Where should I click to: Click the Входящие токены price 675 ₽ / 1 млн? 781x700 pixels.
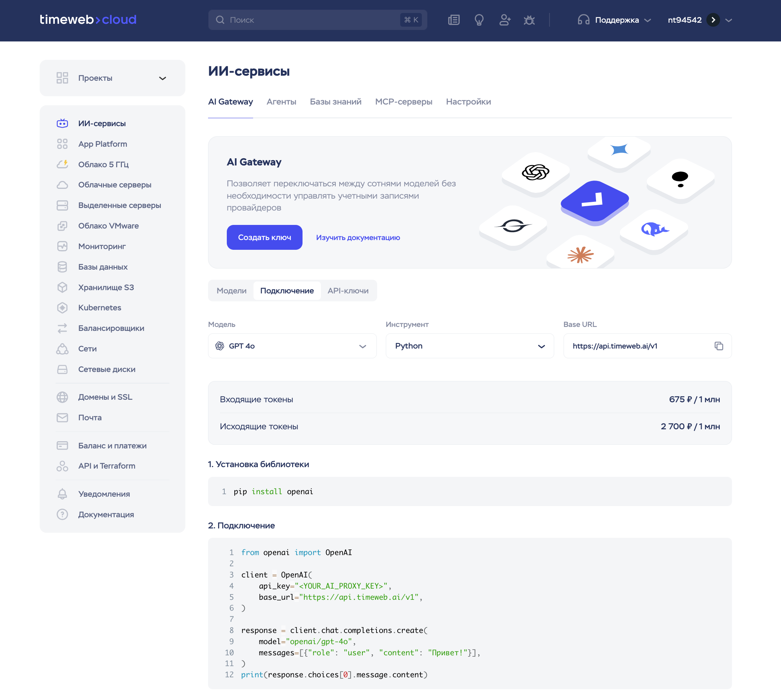[694, 399]
